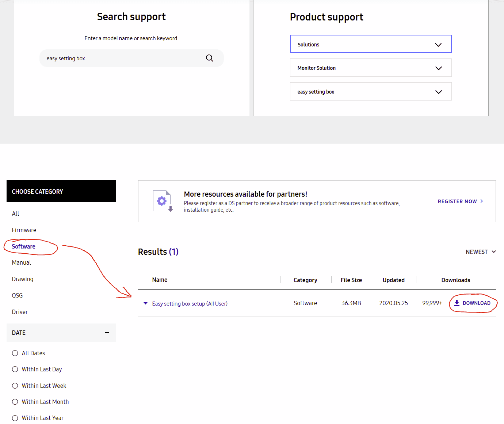Click the DATE filter header label
Image resolution: width=504 pixels, height=424 pixels.
click(x=19, y=333)
